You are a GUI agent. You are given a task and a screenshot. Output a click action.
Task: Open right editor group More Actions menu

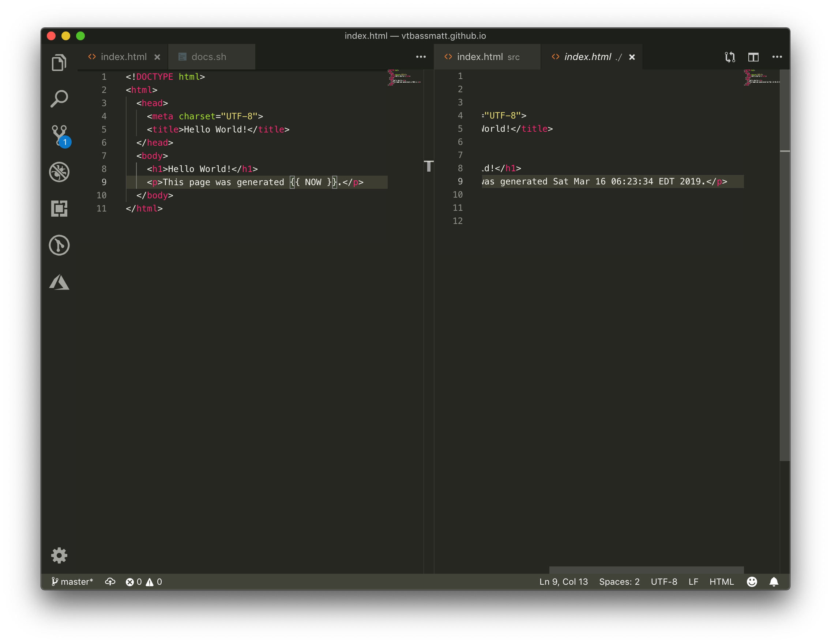click(777, 57)
